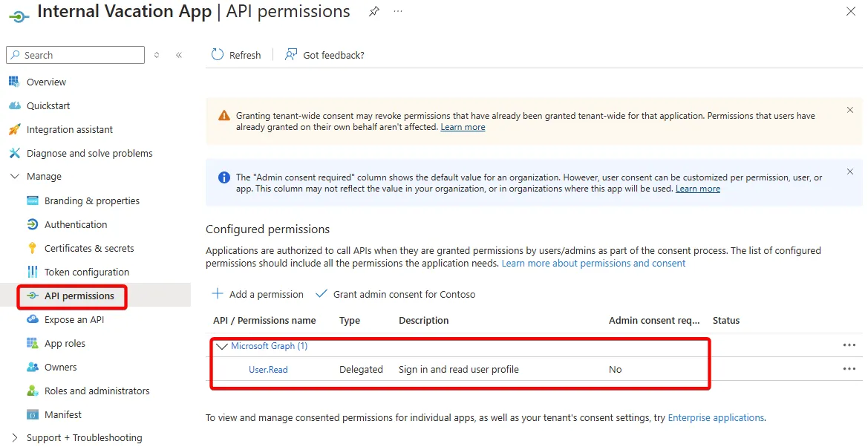Click the Token configuration bars icon
The height and width of the screenshot is (447, 868).
(x=33, y=272)
